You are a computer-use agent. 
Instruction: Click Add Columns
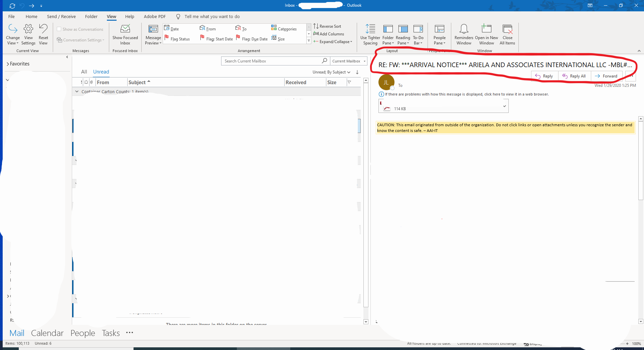(329, 34)
